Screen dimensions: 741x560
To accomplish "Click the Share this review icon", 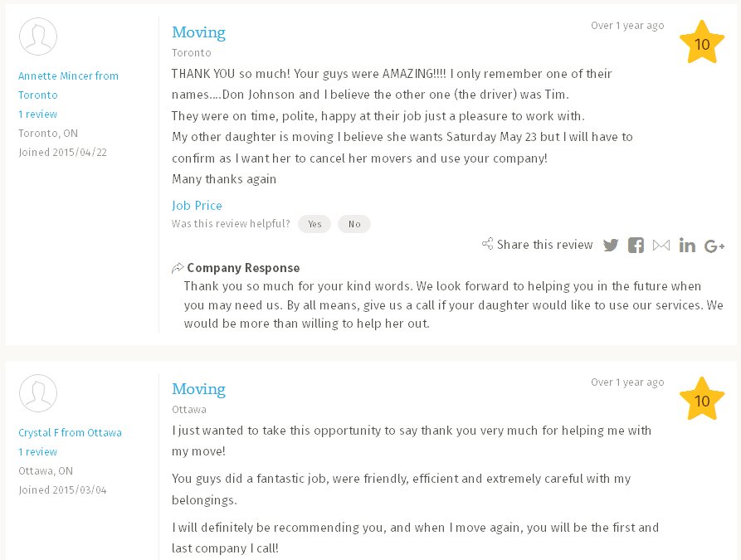I will (x=488, y=245).
